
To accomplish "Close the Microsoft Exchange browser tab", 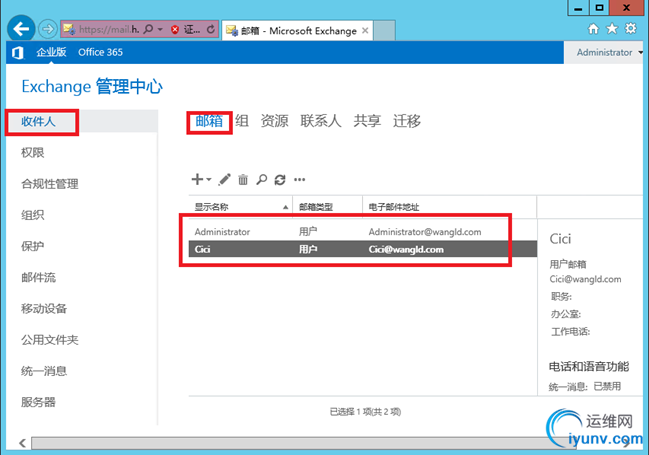I will pos(365,30).
